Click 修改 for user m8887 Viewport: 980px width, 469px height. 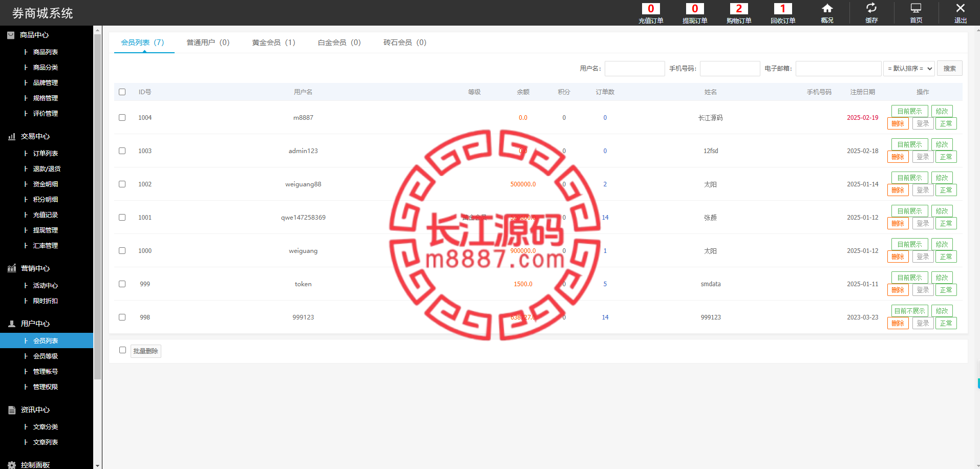click(x=942, y=111)
